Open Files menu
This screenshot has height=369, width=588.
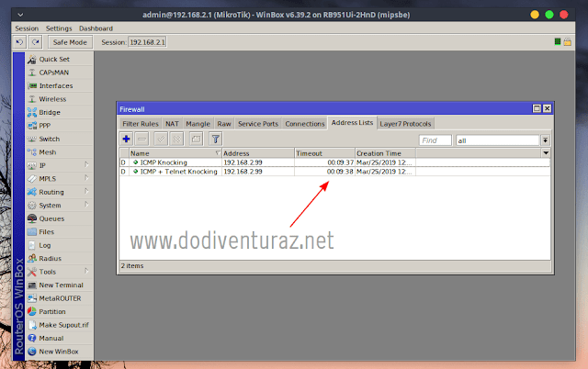point(59,232)
